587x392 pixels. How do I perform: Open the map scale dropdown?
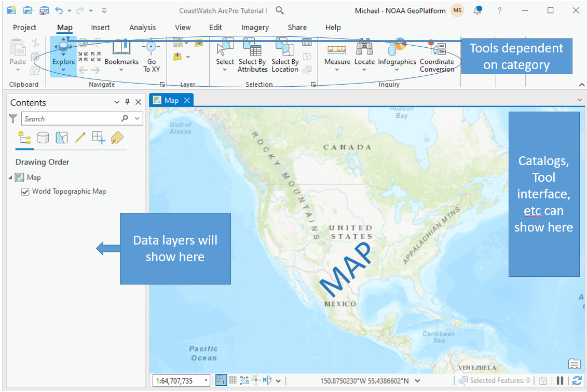206,381
